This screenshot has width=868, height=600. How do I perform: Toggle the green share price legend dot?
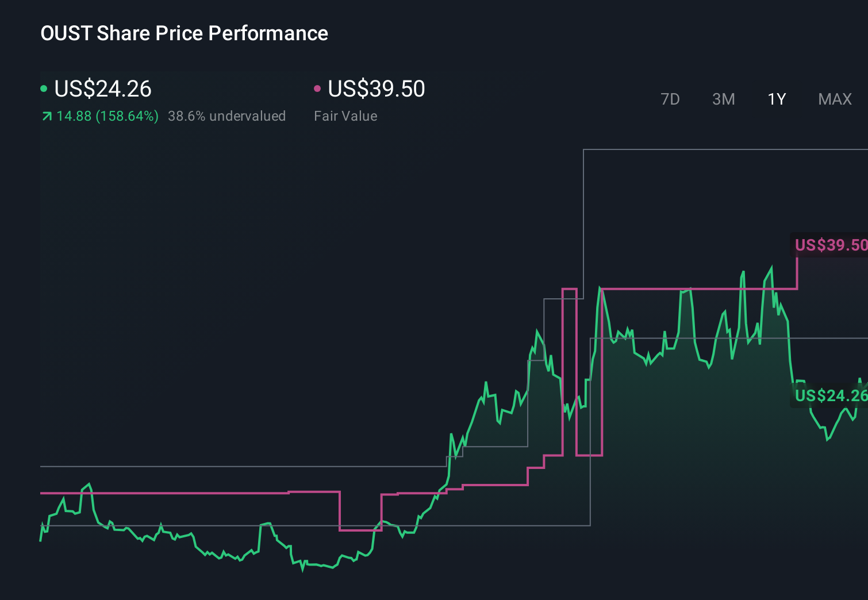click(45, 87)
